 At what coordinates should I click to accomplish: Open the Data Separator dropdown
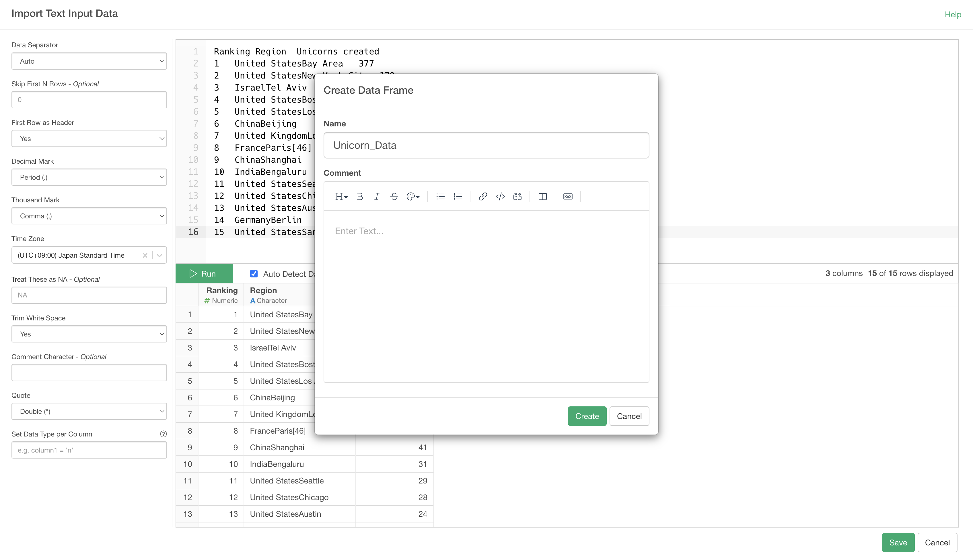pyautogui.click(x=89, y=61)
